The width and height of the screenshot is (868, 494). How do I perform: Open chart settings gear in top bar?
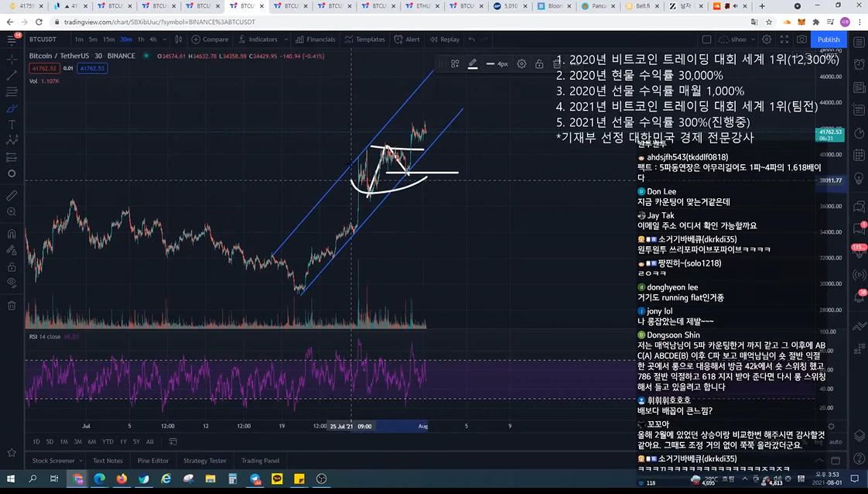(767, 39)
